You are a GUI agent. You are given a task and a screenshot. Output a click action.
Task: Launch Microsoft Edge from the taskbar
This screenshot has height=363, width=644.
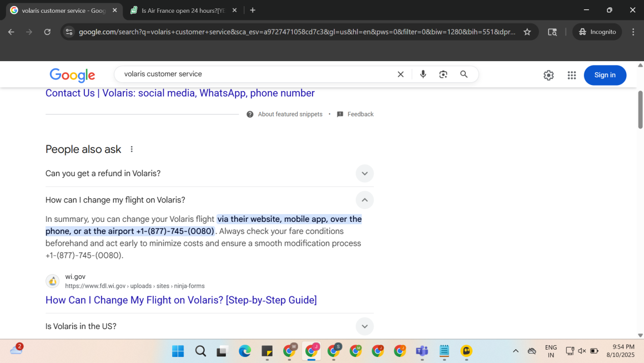click(x=245, y=351)
